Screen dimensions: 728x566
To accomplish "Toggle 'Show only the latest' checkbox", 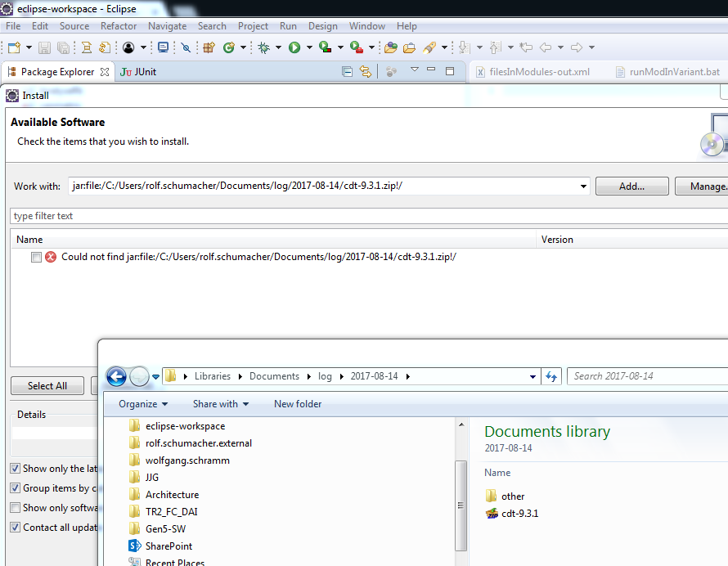I will 16,469.
